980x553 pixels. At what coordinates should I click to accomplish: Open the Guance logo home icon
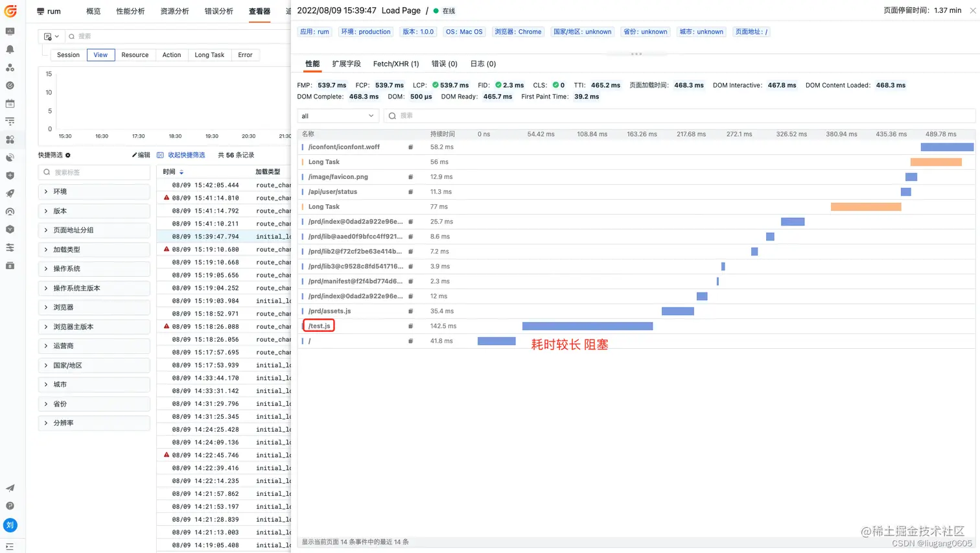[x=10, y=11]
